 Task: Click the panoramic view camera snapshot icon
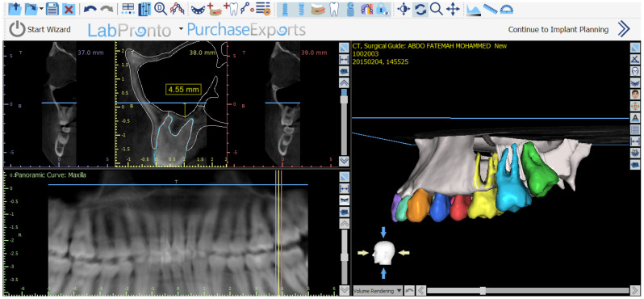pyautogui.click(x=344, y=213)
